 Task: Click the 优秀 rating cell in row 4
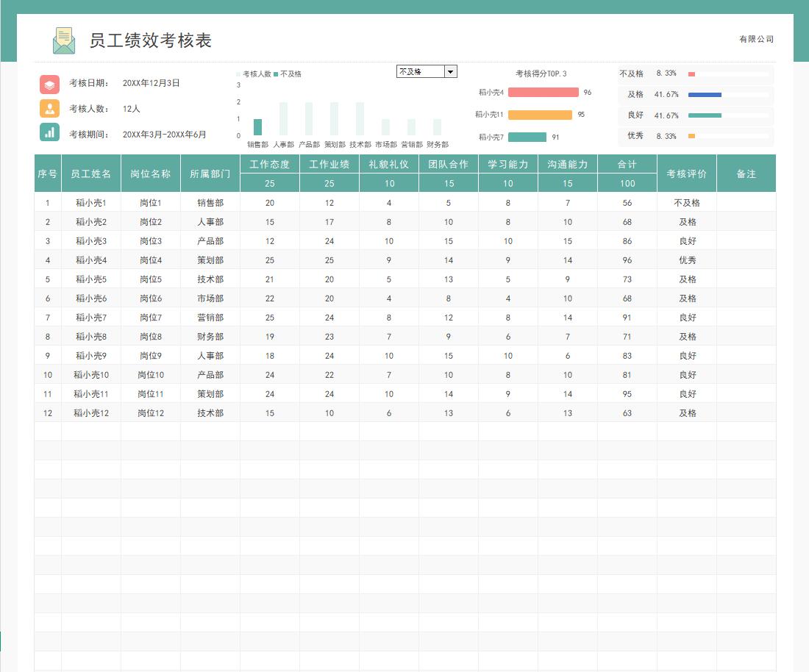[x=687, y=260]
